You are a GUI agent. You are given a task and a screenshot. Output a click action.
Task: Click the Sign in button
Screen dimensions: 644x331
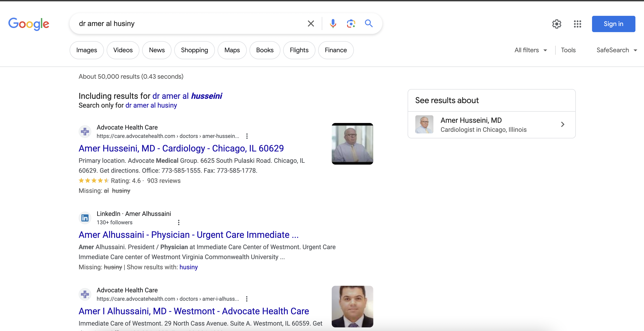pyautogui.click(x=613, y=24)
